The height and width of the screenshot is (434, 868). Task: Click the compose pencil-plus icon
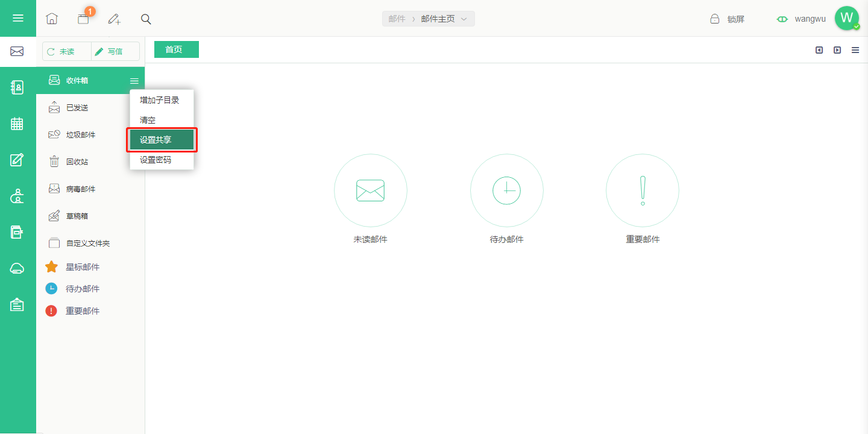point(115,19)
